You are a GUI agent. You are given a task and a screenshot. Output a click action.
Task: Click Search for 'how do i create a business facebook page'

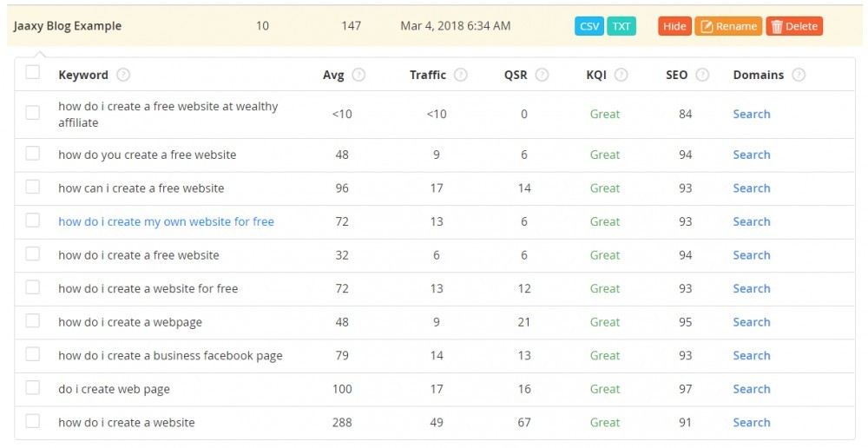pos(751,355)
